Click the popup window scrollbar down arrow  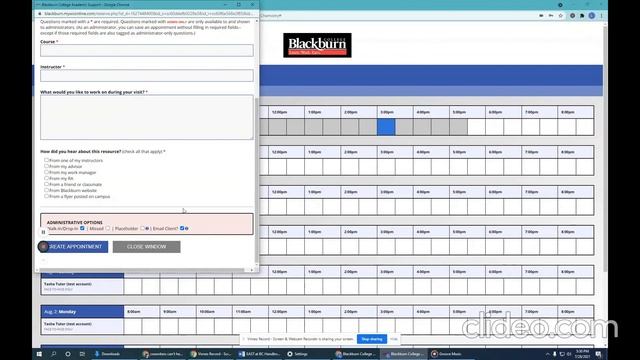click(257, 265)
